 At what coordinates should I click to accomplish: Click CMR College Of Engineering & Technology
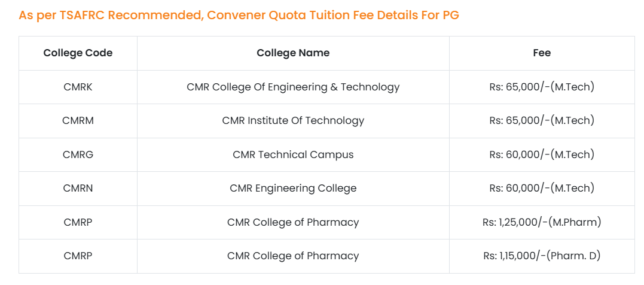pos(293,87)
